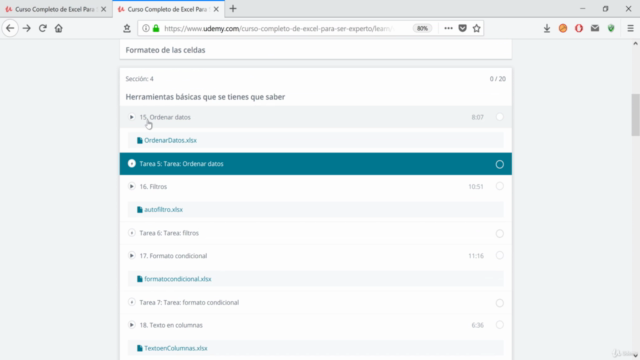Image resolution: width=640 pixels, height=360 pixels.
Task: Click the green padlock security icon
Action: tap(156, 28)
